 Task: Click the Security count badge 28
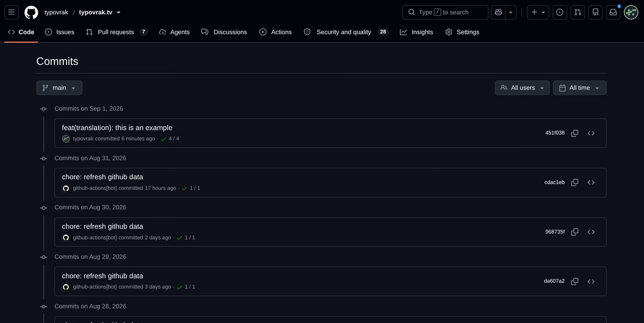[383, 32]
